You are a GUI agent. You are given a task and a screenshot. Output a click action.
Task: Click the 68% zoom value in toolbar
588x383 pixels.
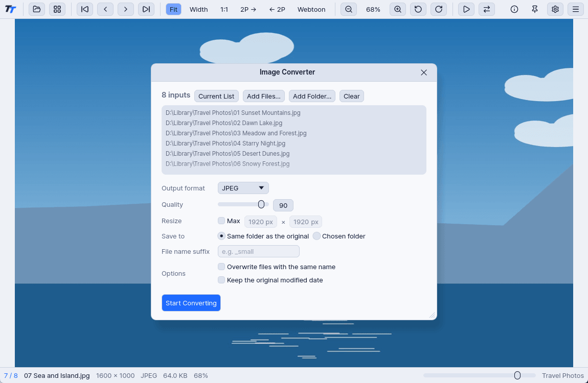point(373,9)
